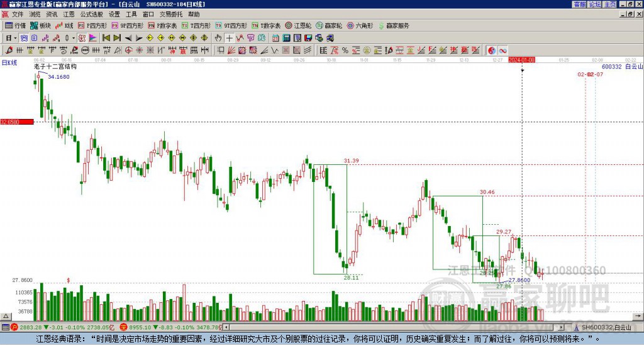Click the 老子十二宫结构 chart label
The width and height of the screenshot is (644, 345).
55,66
